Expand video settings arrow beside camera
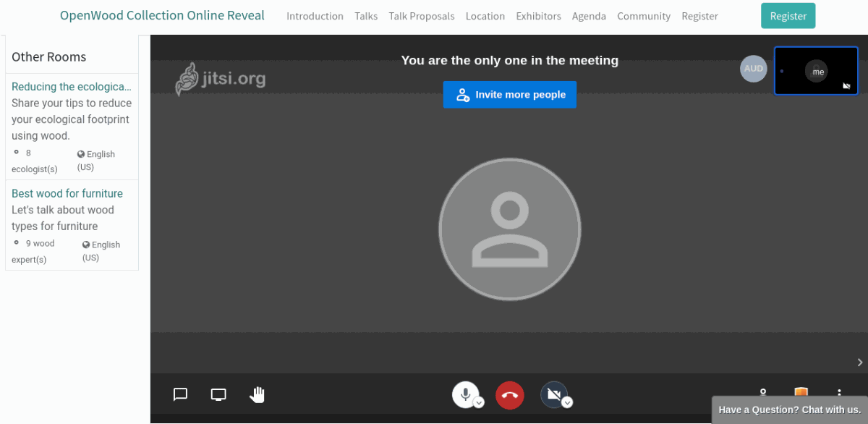 (568, 403)
